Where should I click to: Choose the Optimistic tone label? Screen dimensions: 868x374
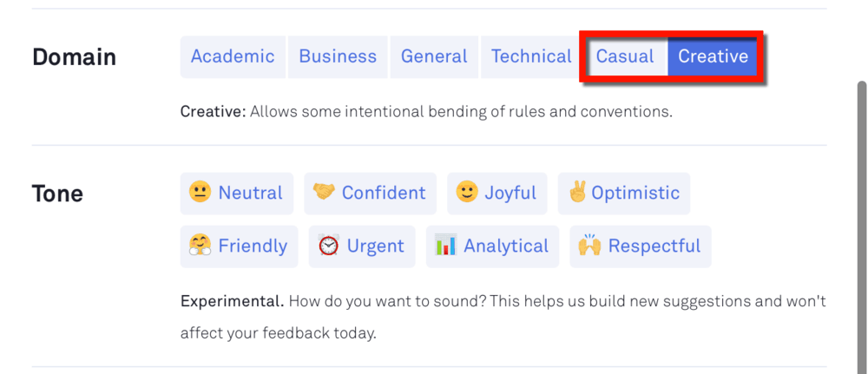(635, 194)
